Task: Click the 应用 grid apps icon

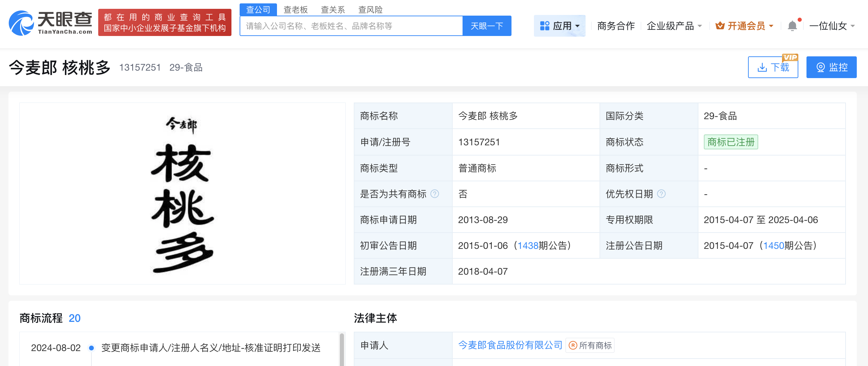Action: click(x=545, y=26)
